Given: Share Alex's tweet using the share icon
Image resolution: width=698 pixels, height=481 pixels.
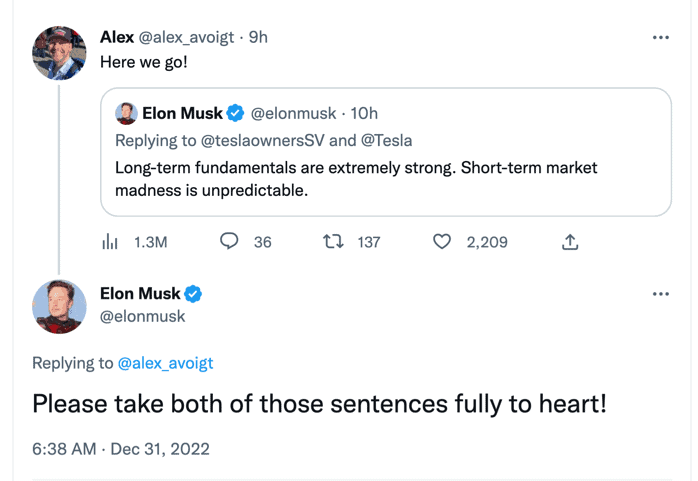Looking at the screenshot, I should pyautogui.click(x=570, y=242).
